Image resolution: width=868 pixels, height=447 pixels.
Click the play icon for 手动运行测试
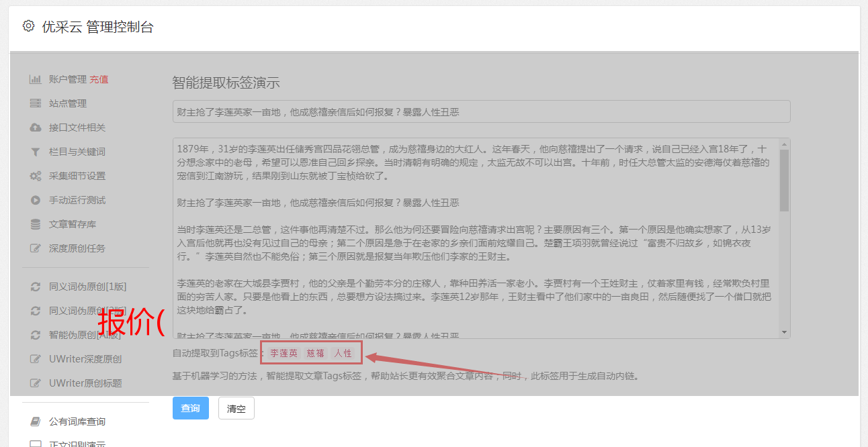[36, 200]
